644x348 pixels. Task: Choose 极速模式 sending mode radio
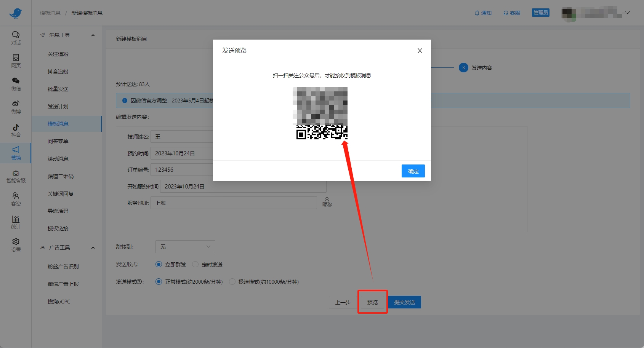click(232, 282)
